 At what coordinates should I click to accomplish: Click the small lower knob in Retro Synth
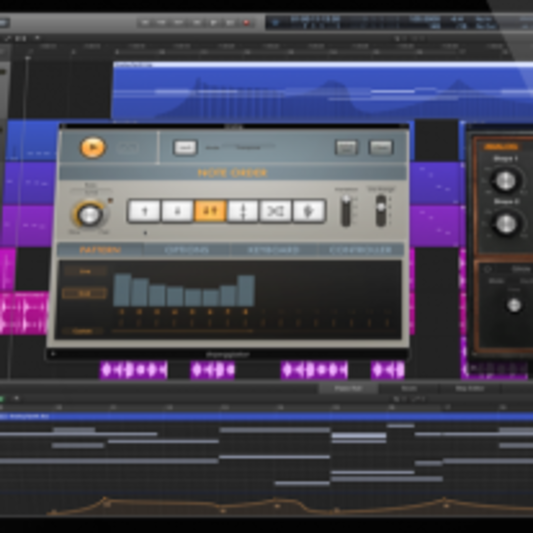[514, 305]
